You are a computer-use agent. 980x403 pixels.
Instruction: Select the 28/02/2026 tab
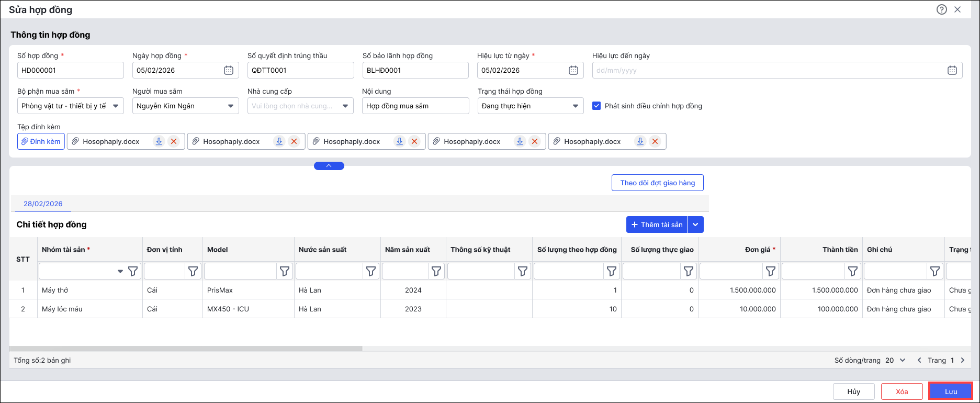tap(43, 204)
